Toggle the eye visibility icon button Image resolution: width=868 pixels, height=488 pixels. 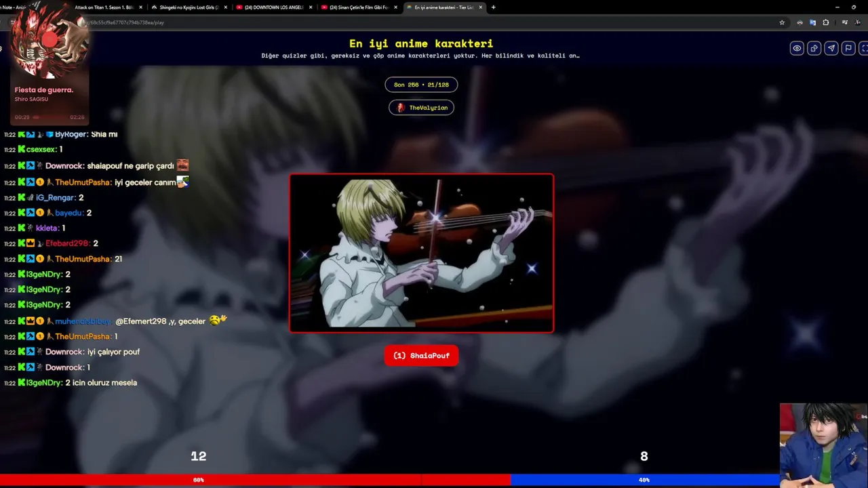[x=797, y=48]
